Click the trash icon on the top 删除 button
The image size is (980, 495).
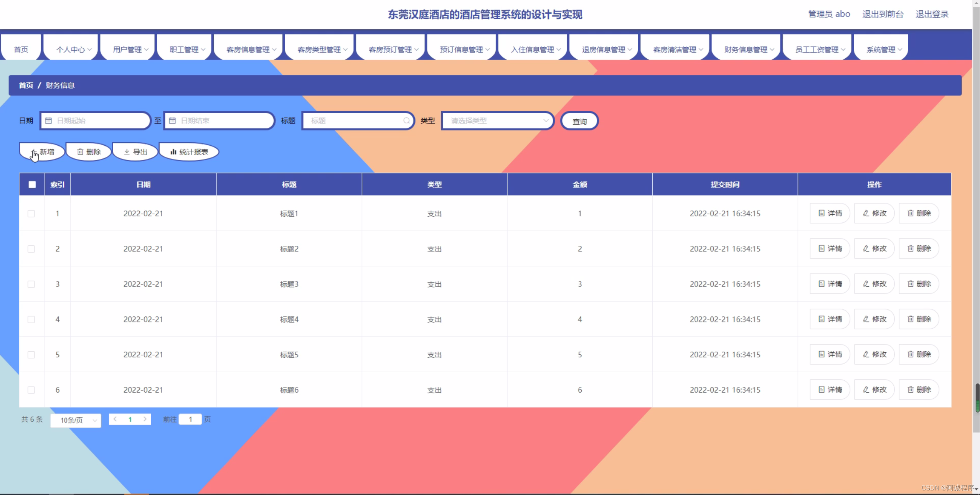(80, 152)
